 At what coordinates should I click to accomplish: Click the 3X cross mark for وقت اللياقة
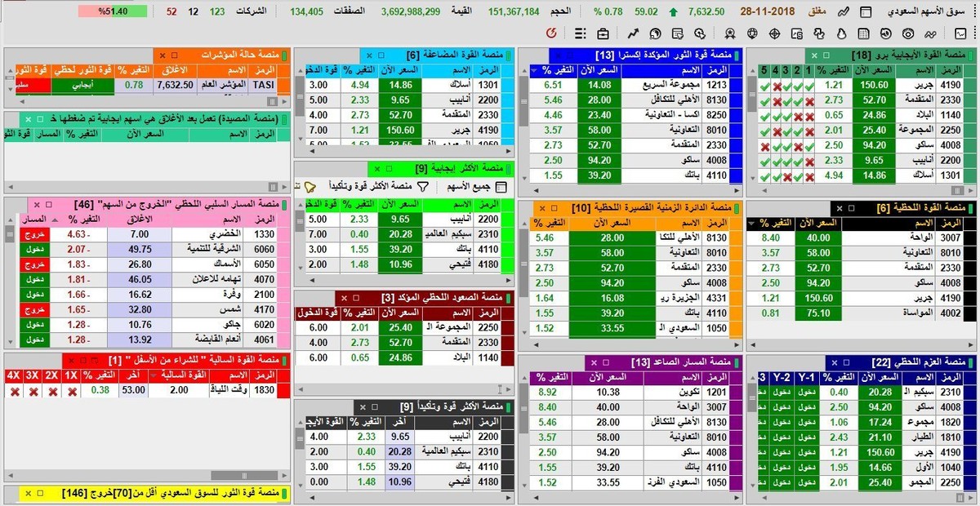[x=33, y=391]
